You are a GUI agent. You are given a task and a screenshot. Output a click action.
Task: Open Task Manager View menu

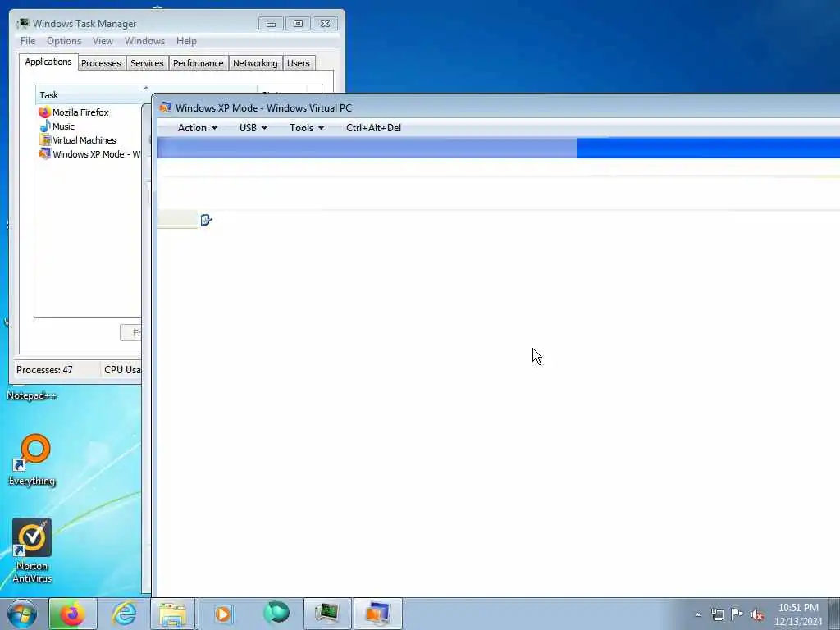point(103,41)
